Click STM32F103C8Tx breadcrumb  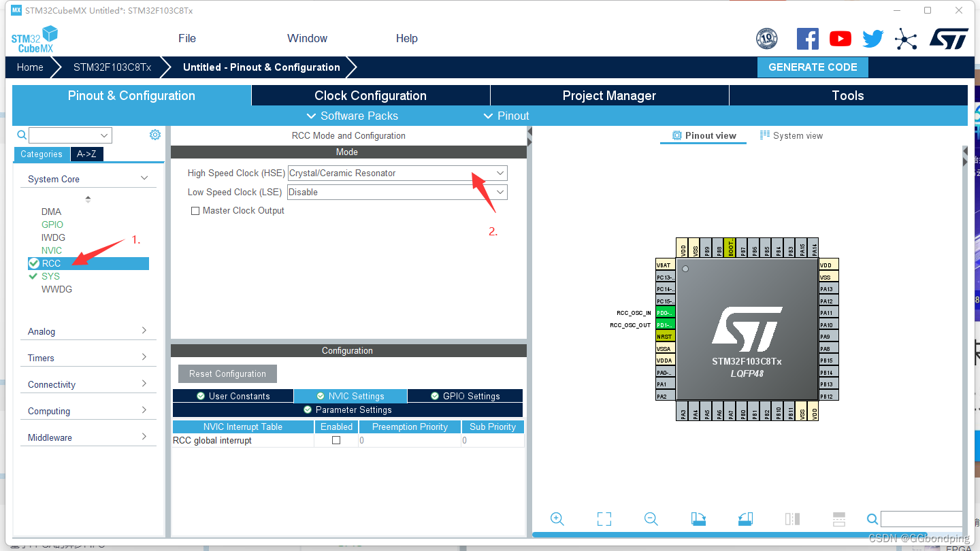tap(112, 67)
